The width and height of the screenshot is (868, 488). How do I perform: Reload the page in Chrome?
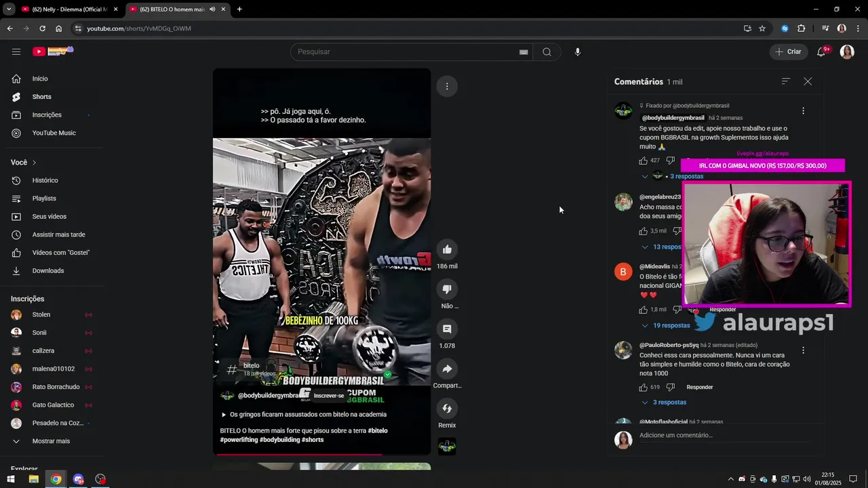pos(42,28)
